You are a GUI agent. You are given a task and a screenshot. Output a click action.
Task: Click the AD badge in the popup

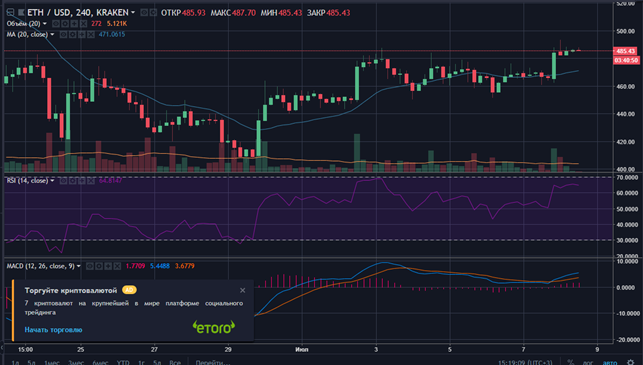click(x=129, y=290)
